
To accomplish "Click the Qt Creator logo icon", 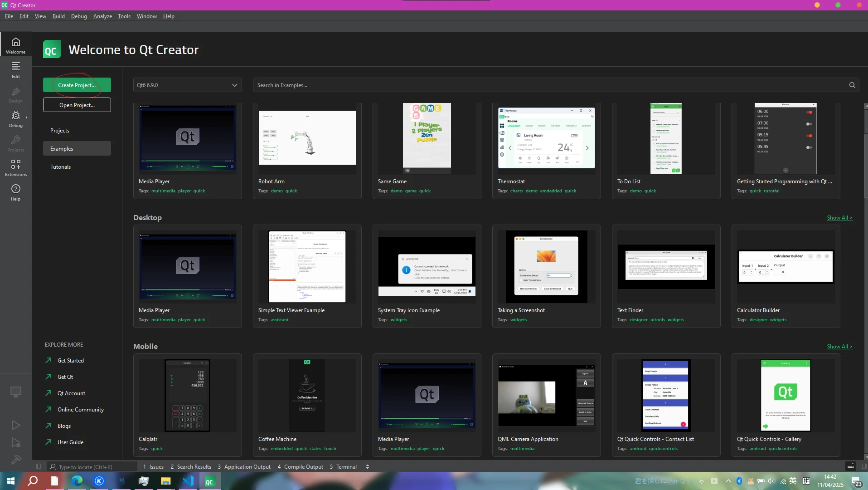I will (x=52, y=49).
